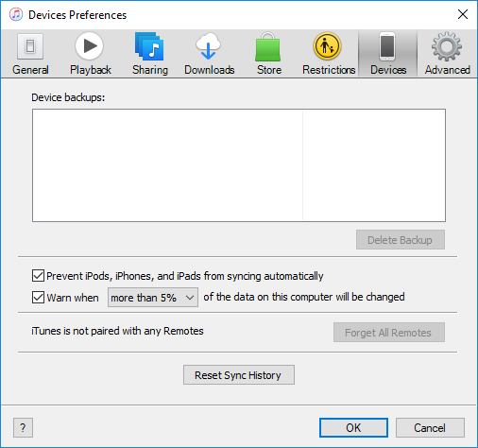This screenshot has width=478, height=448.
Task: Click inside the Device backups list
Action: pos(239,165)
